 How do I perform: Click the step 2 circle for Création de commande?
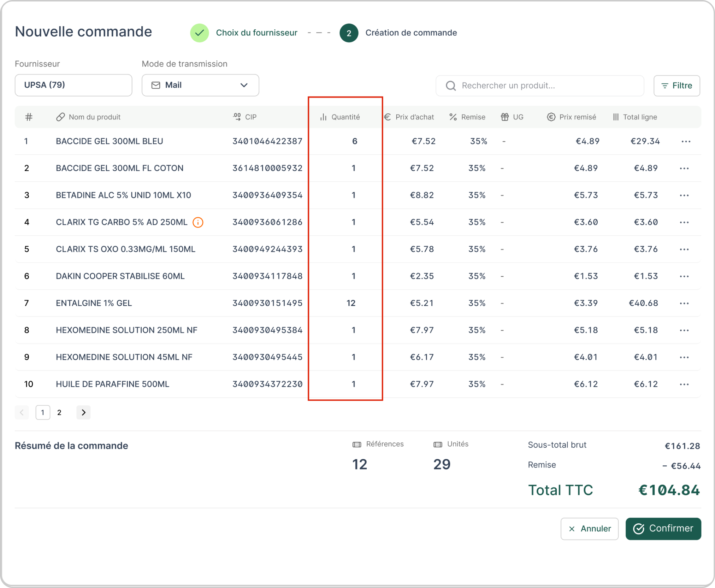point(349,33)
